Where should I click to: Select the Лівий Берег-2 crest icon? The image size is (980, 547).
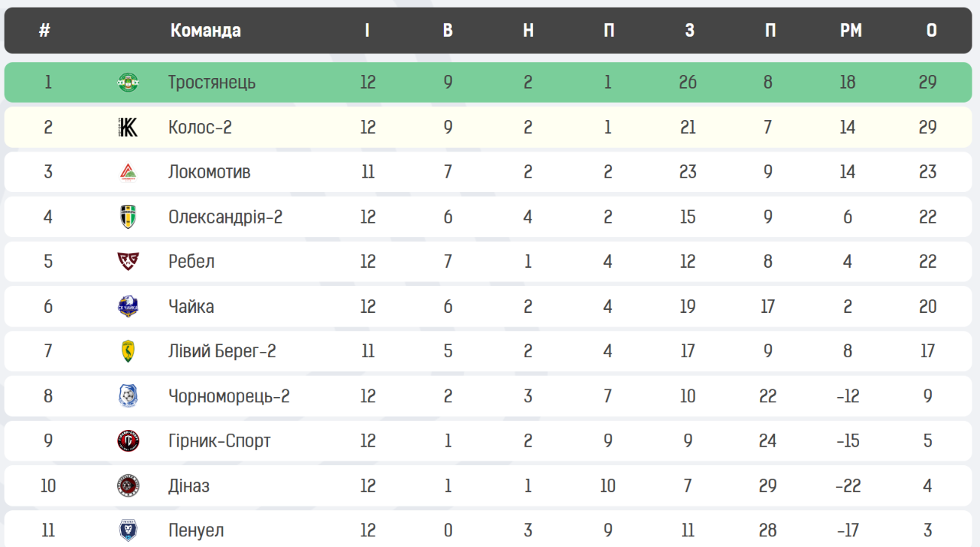(128, 351)
